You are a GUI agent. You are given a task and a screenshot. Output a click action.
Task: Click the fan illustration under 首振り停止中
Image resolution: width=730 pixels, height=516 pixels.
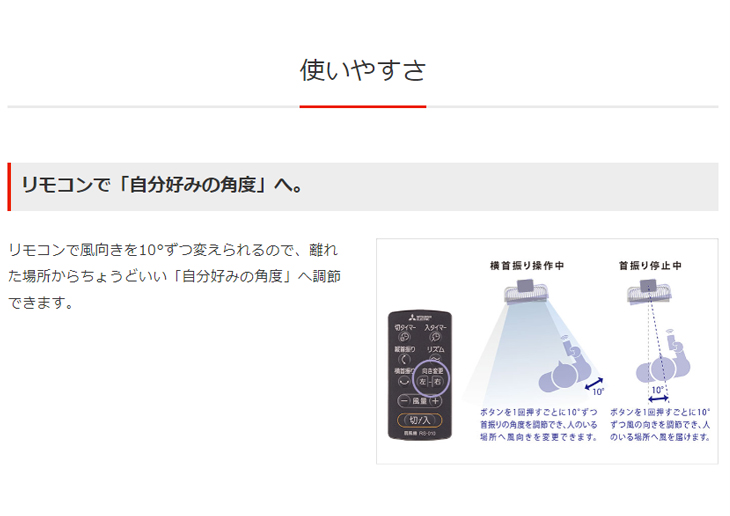[x=649, y=292]
